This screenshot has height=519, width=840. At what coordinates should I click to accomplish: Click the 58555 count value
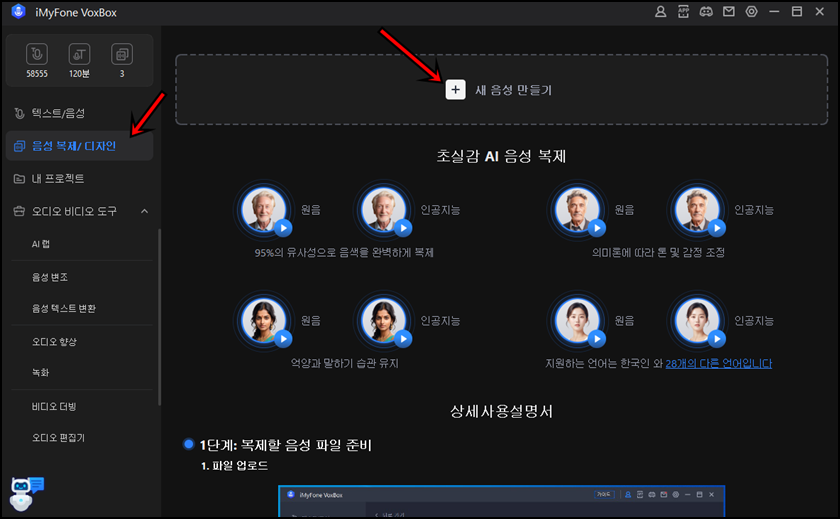[x=37, y=74]
